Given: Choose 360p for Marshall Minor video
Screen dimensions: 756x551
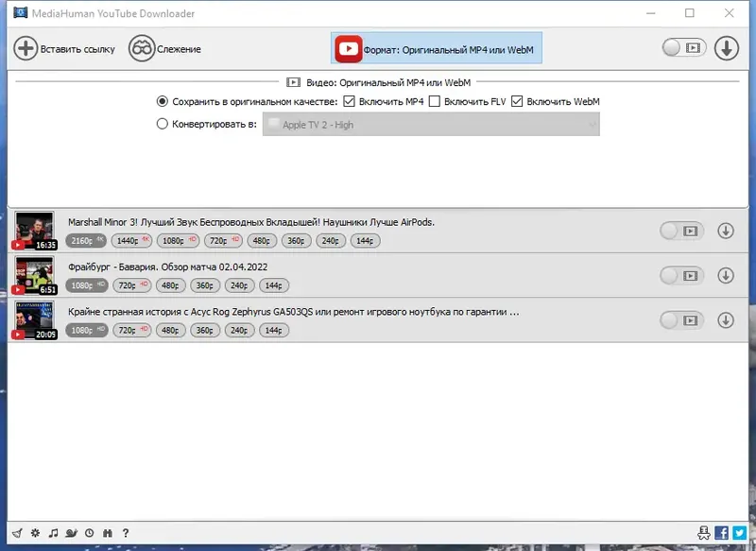Looking at the screenshot, I should point(296,241).
